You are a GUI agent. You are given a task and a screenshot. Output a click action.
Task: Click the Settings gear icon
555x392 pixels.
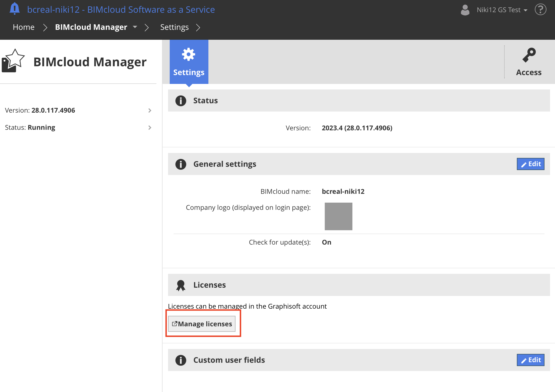[x=189, y=54]
